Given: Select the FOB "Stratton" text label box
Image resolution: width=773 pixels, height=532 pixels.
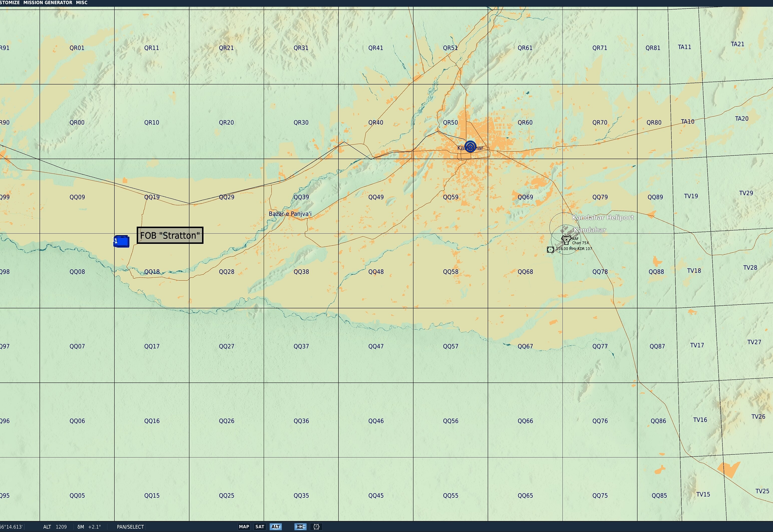Looking at the screenshot, I should pos(170,235).
